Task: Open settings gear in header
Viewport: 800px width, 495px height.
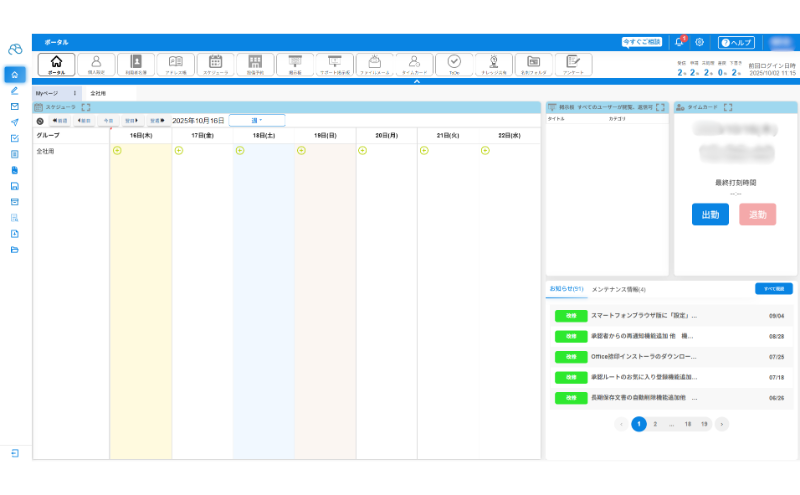Action: tap(700, 42)
